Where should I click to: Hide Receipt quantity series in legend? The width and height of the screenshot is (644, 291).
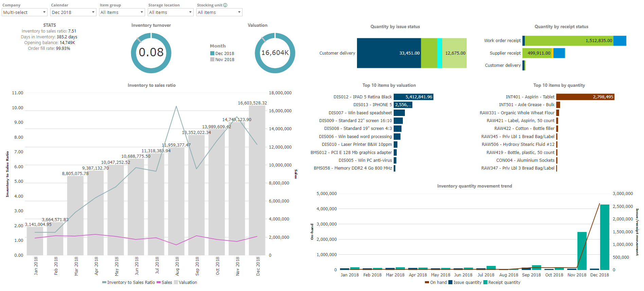502,282
